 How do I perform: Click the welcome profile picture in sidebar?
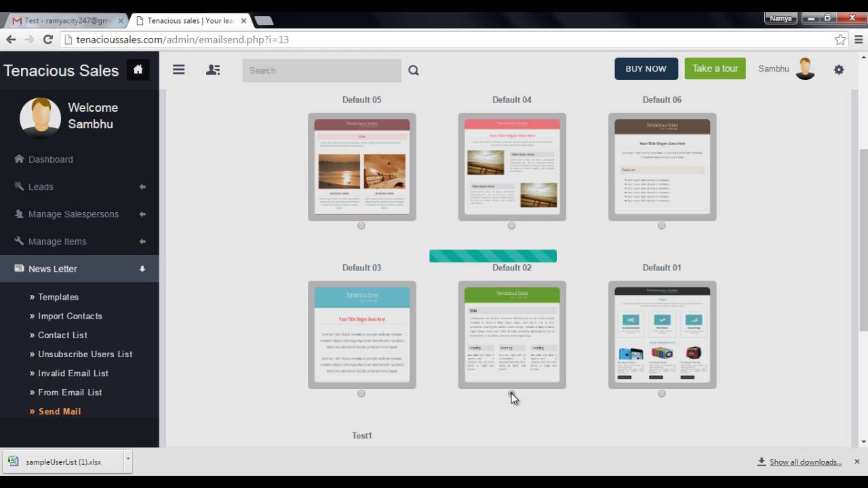[x=41, y=119]
